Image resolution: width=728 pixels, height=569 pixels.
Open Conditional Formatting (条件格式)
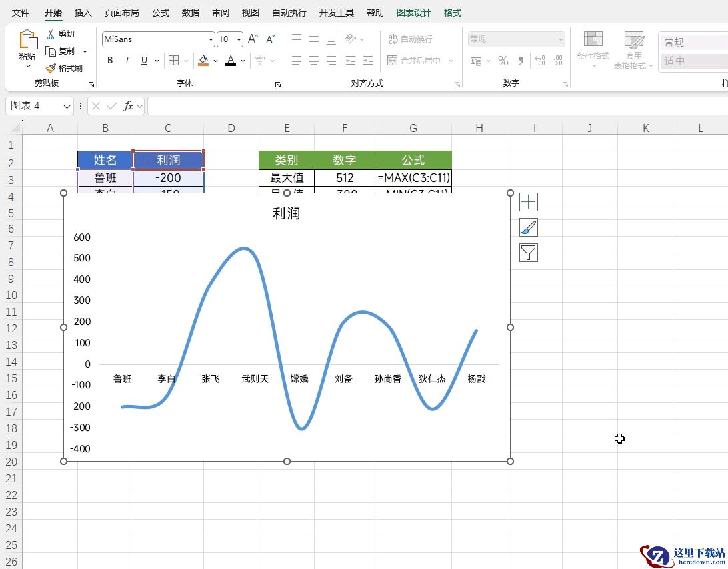click(593, 49)
